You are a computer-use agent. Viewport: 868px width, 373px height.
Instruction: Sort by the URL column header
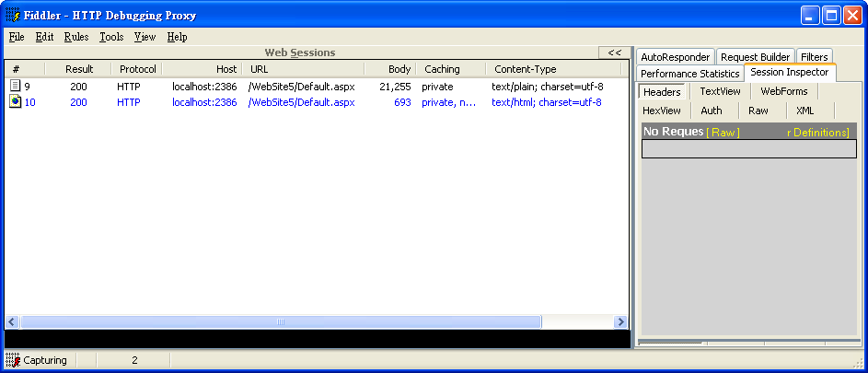(x=304, y=69)
